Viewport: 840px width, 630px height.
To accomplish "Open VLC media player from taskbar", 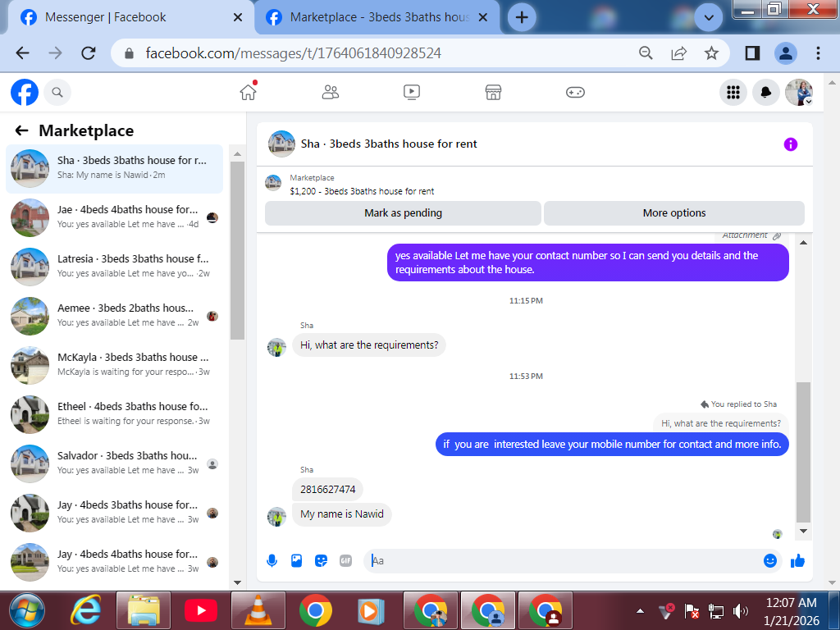I will point(258,610).
